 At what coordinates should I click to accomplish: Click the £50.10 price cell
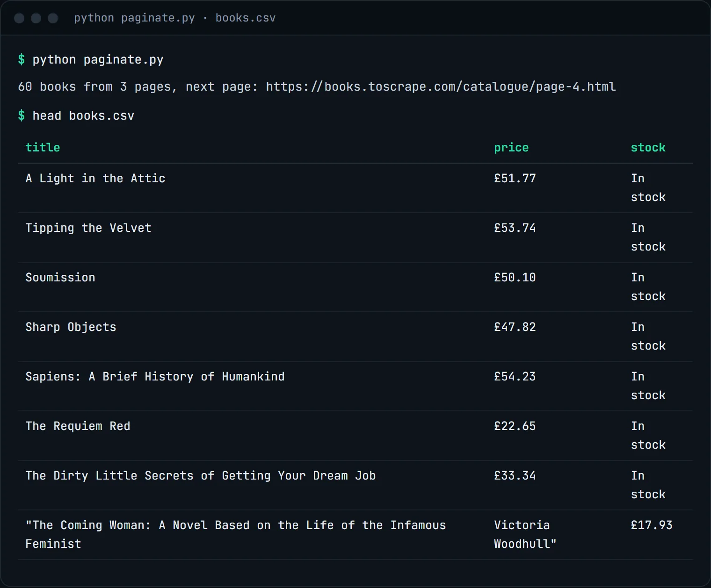[515, 278]
